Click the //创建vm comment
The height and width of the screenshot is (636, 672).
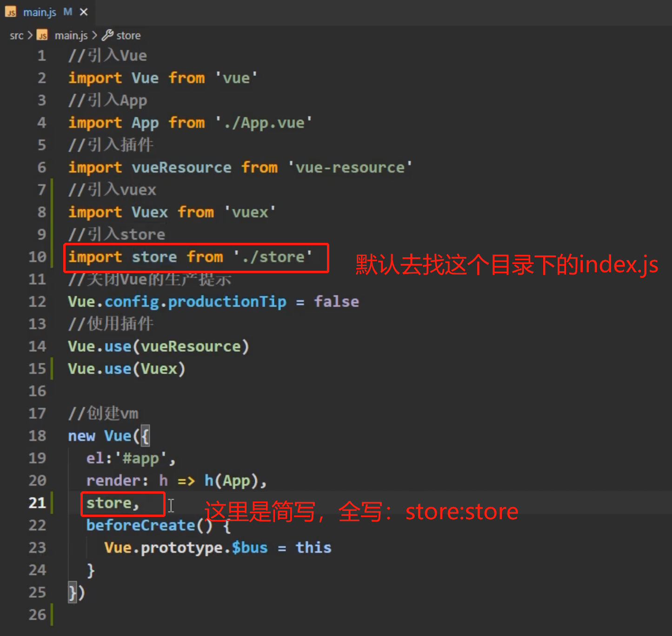(x=103, y=413)
